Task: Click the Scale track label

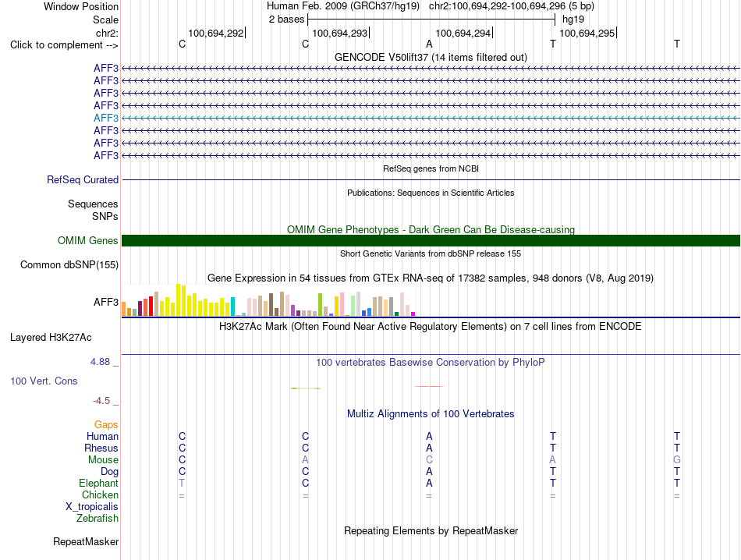Action: point(105,19)
